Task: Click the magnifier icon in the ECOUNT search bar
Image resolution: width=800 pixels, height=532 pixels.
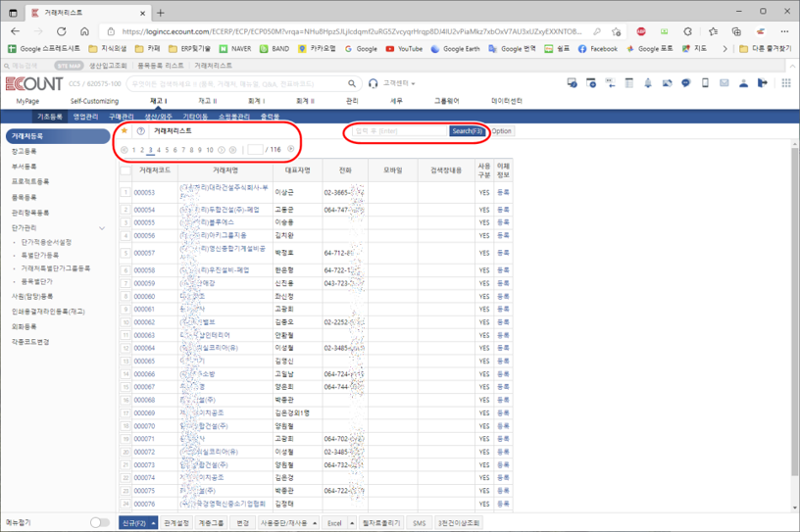Action: [352, 83]
